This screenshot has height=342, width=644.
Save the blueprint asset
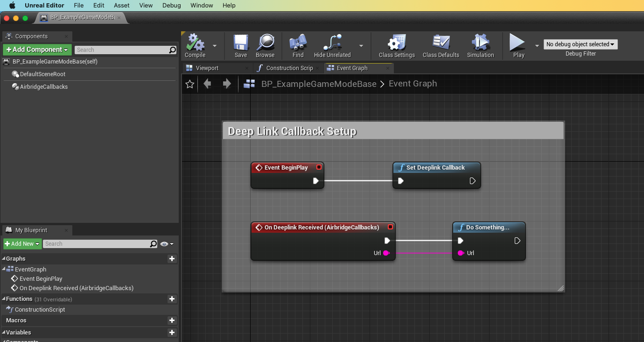click(241, 46)
